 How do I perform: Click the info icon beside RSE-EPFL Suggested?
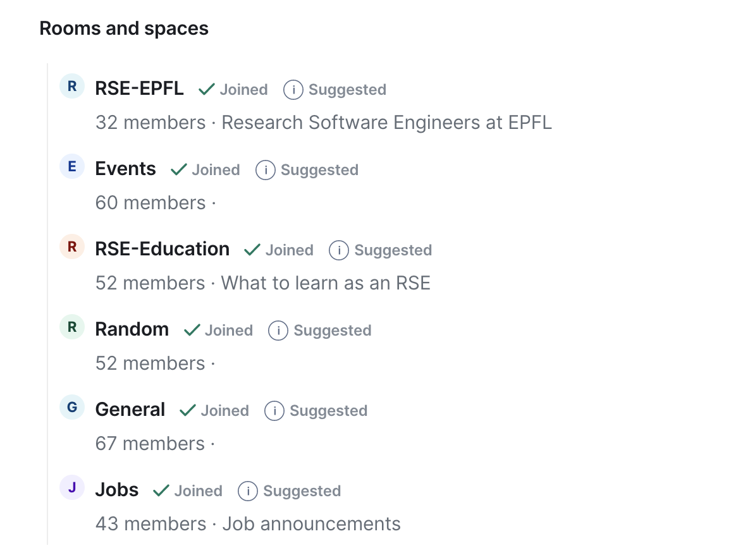point(293,90)
